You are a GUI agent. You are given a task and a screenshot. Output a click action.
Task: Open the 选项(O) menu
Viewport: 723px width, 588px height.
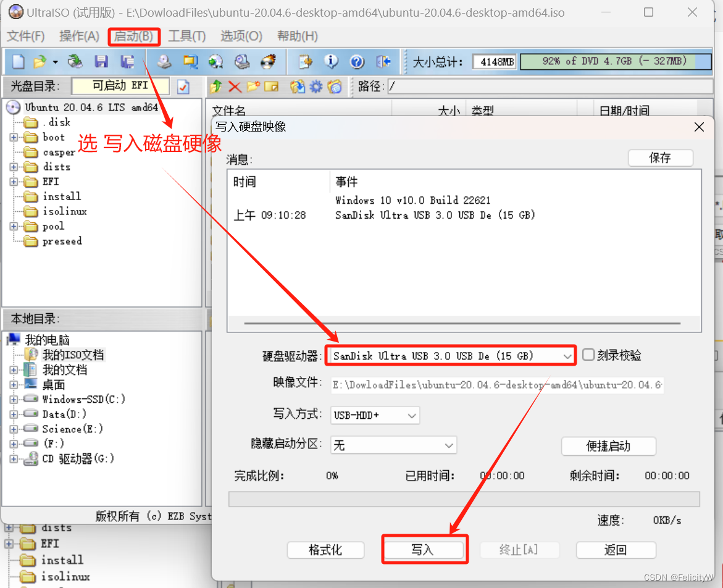click(241, 36)
